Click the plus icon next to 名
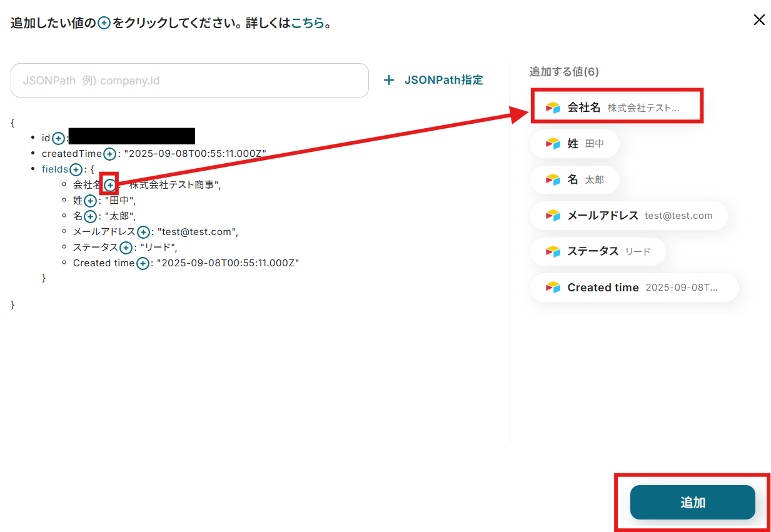Image resolution: width=771 pixels, height=532 pixels. pyautogui.click(x=91, y=216)
